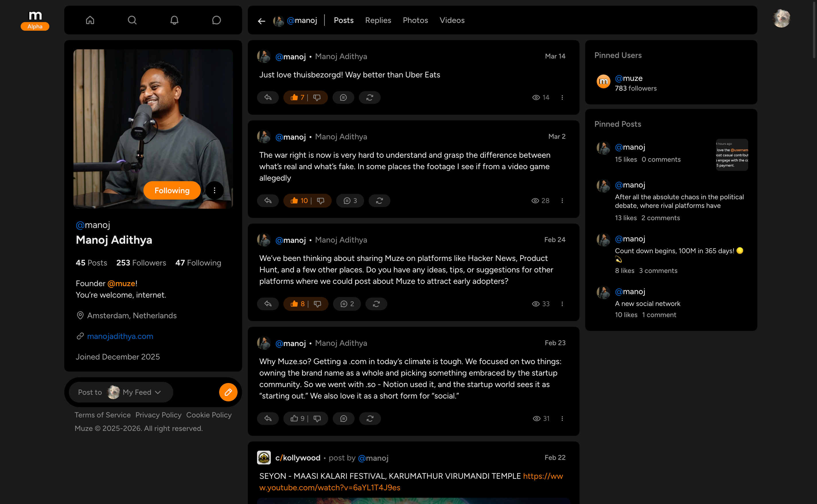The height and width of the screenshot is (504, 817).
Task: Open messages via the chat bubble icon
Action: tap(216, 20)
